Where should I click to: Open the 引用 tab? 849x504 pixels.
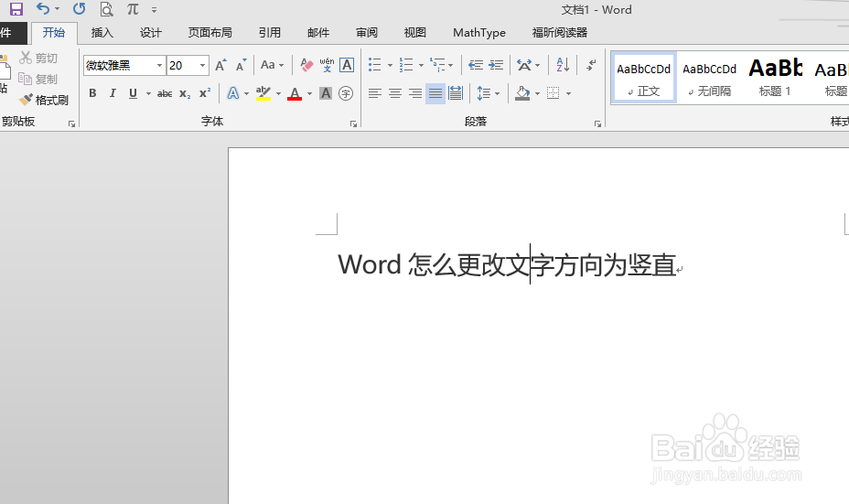point(270,33)
